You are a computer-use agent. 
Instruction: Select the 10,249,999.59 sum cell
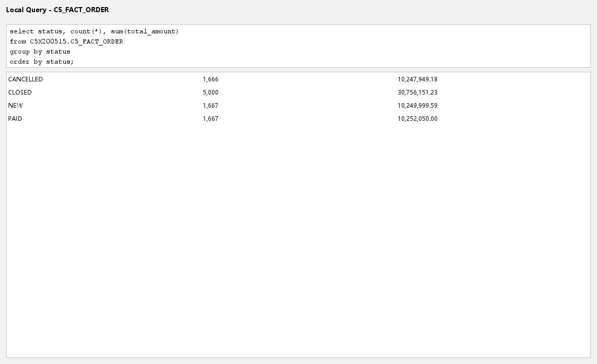tap(417, 105)
